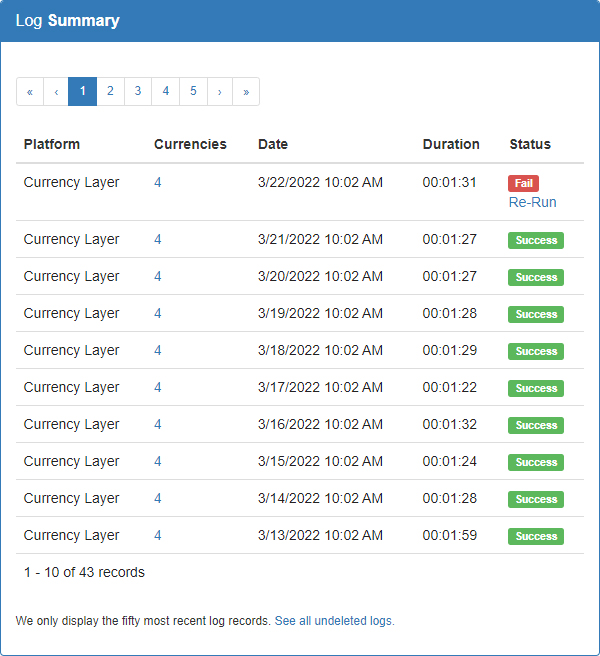Image resolution: width=600 pixels, height=656 pixels.
Task: Click the Success badge for 3/15/2022
Action: tap(536, 462)
